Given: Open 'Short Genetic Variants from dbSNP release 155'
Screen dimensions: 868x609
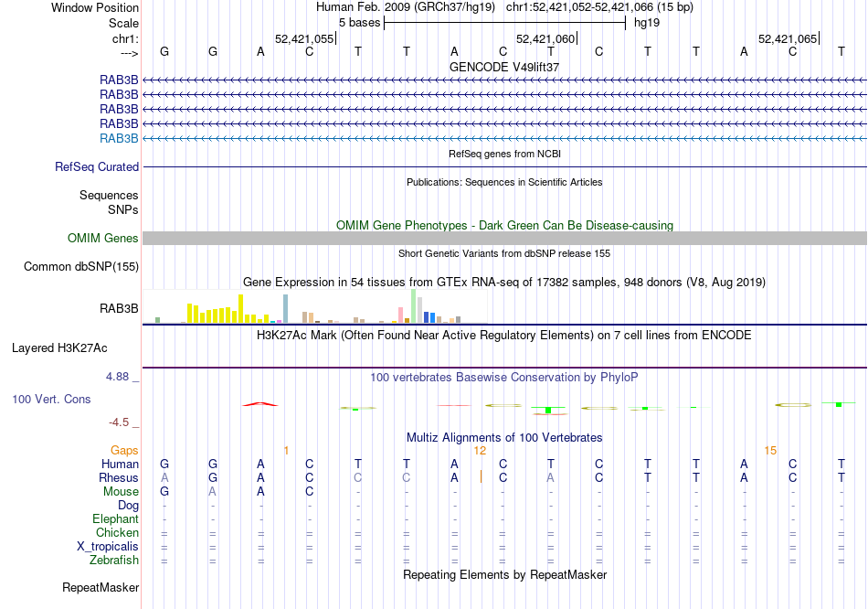Looking at the screenshot, I should click(x=504, y=254).
